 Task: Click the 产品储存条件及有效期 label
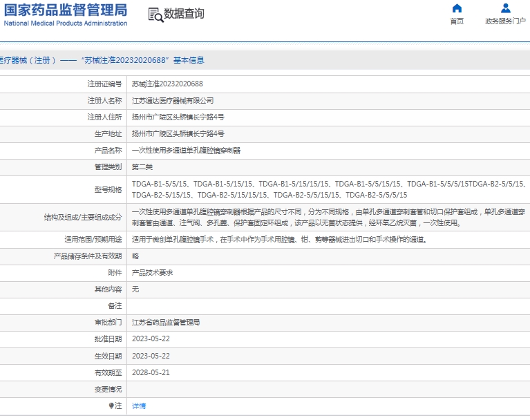tap(88, 256)
